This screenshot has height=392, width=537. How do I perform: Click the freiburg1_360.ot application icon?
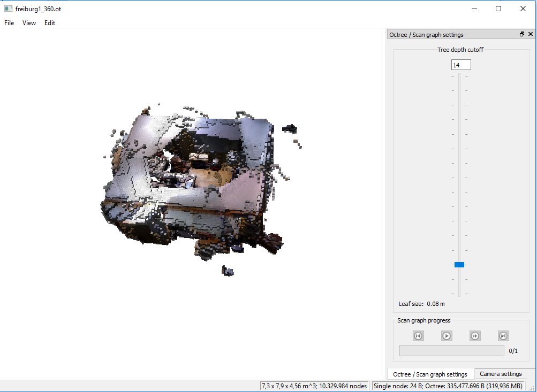click(x=7, y=9)
